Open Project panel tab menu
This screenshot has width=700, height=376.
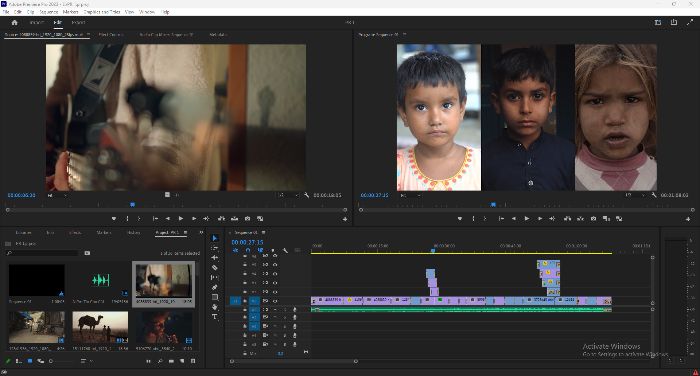(185, 233)
